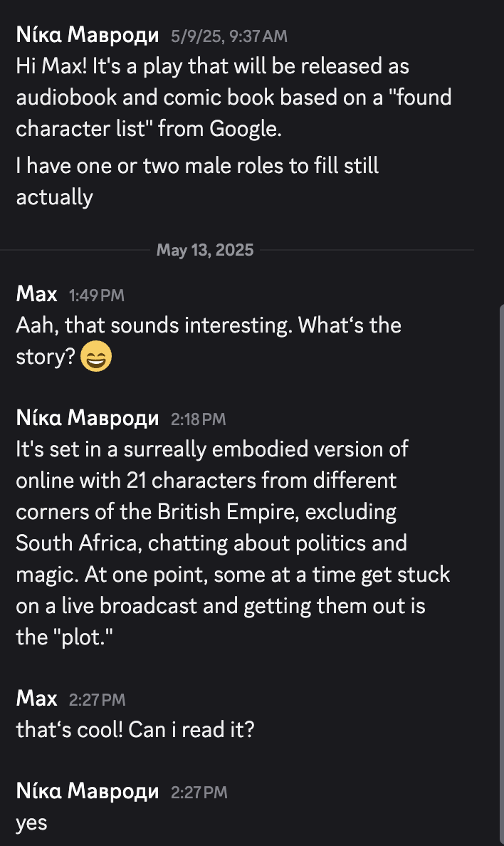Image resolution: width=504 pixels, height=846 pixels.
Task: Select the "I have one or two male roles" message
Action: pos(197,165)
